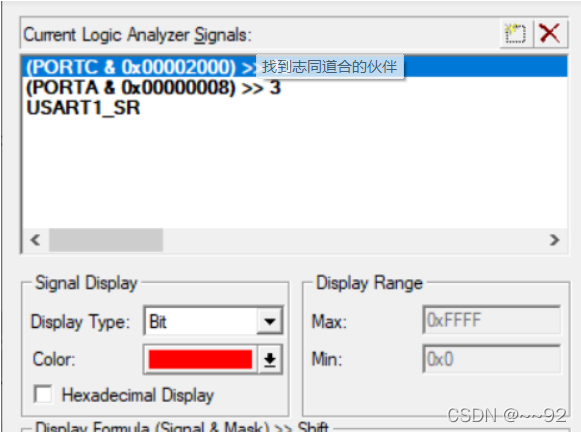Select the USART1_SR signal entry

pos(83,108)
